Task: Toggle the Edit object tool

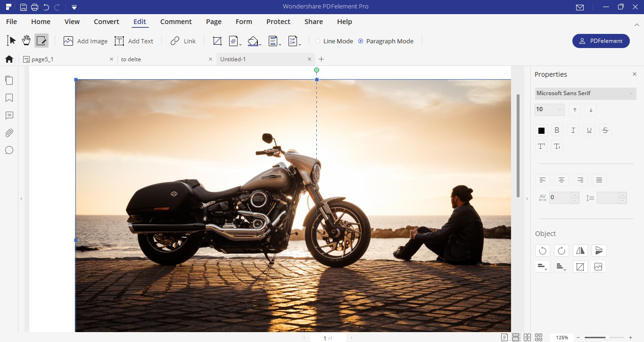Action: 41,41
